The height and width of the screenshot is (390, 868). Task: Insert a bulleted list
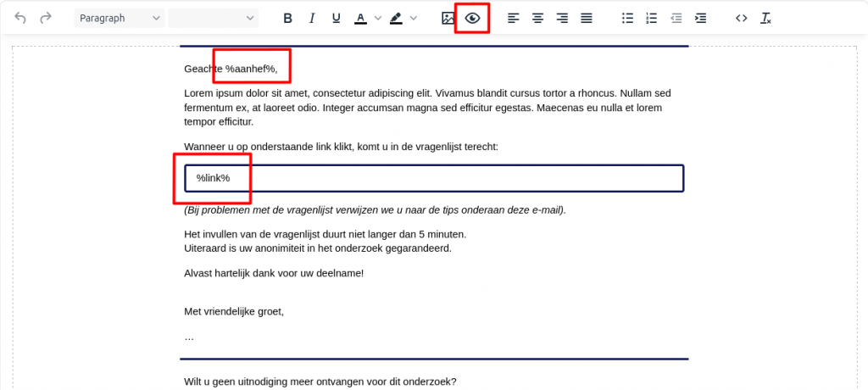pos(627,19)
